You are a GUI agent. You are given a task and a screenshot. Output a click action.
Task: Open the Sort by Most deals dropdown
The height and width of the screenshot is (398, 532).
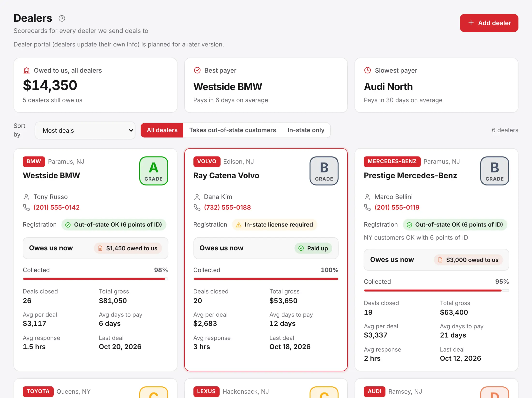click(85, 130)
